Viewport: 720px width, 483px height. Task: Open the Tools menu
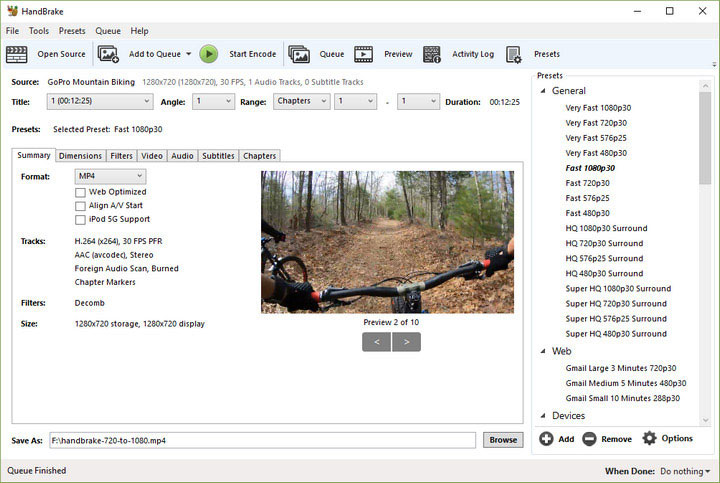point(39,31)
